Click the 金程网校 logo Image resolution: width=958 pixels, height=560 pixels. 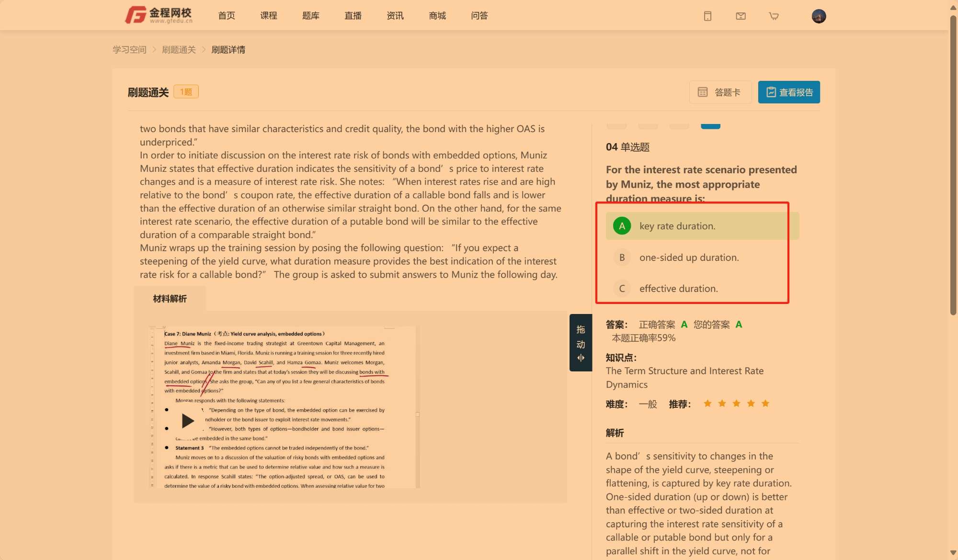pos(159,15)
